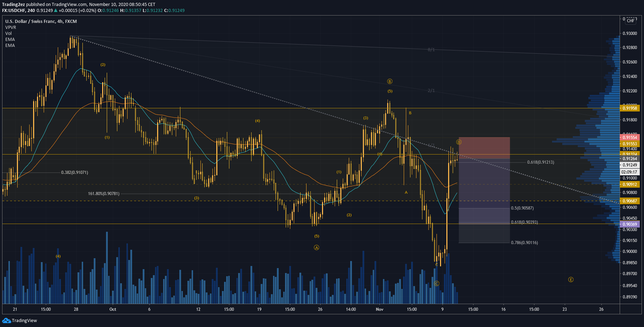Viewport: 644px width, 327px height.
Task: Click the red stop-loss zone of short position
Action: click(484, 148)
